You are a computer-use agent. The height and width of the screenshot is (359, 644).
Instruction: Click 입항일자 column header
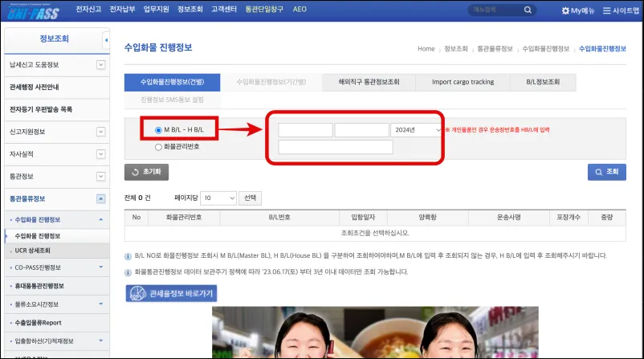coord(363,218)
